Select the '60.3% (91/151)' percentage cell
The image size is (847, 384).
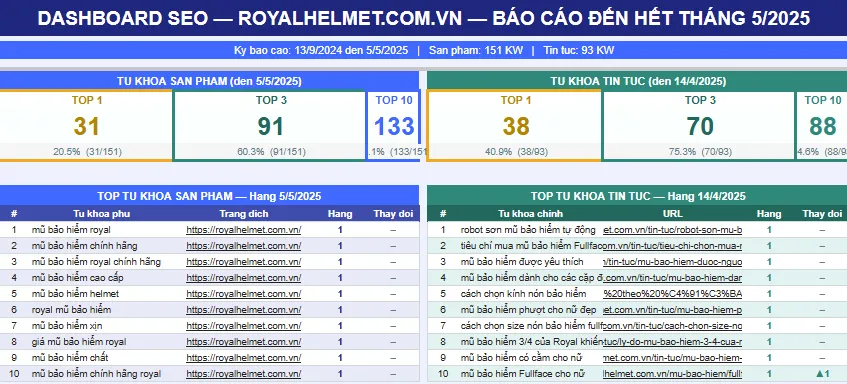[270, 152]
